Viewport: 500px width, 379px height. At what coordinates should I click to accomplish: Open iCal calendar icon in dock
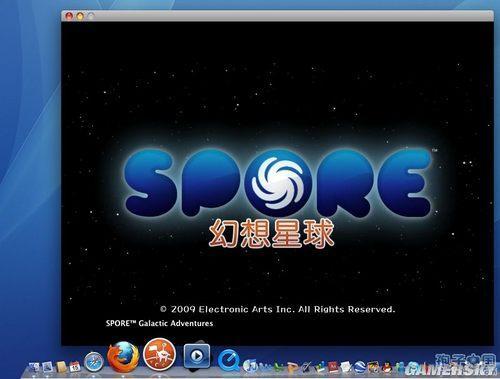tap(75, 366)
